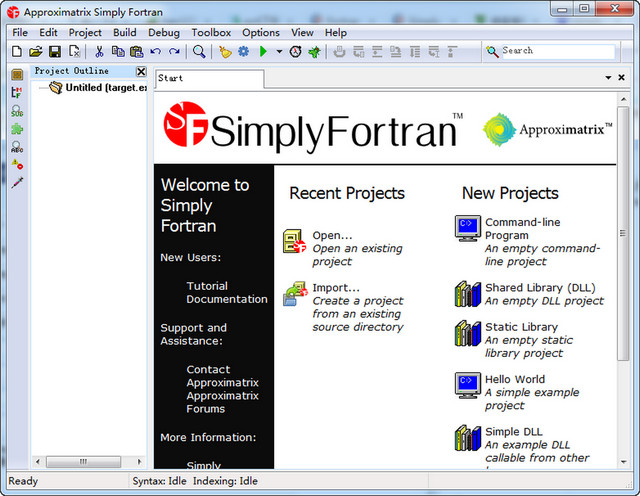Select the top icon in left sidebar
This screenshot has width=640, height=496.
pyautogui.click(x=17, y=74)
